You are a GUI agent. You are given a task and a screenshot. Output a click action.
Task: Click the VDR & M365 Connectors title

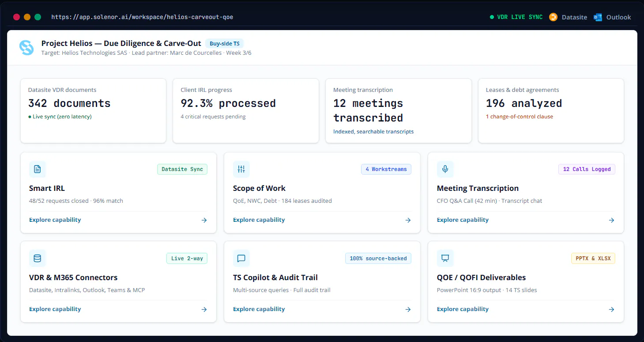point(73,277)
